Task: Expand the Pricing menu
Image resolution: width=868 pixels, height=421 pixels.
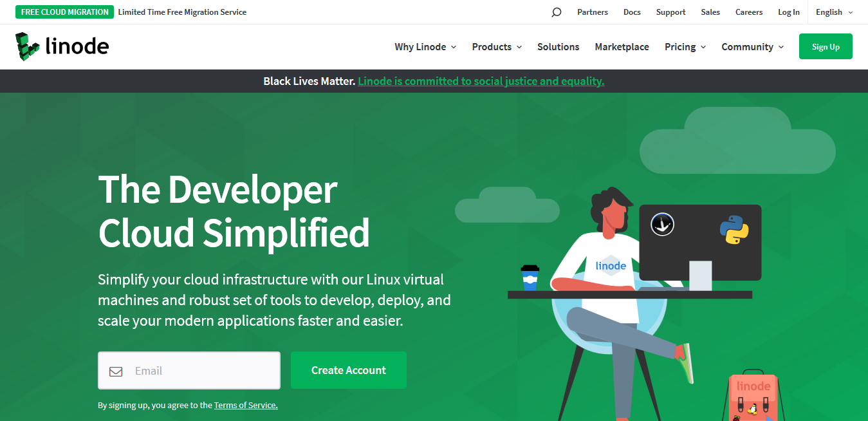Action: pos(685,47)
